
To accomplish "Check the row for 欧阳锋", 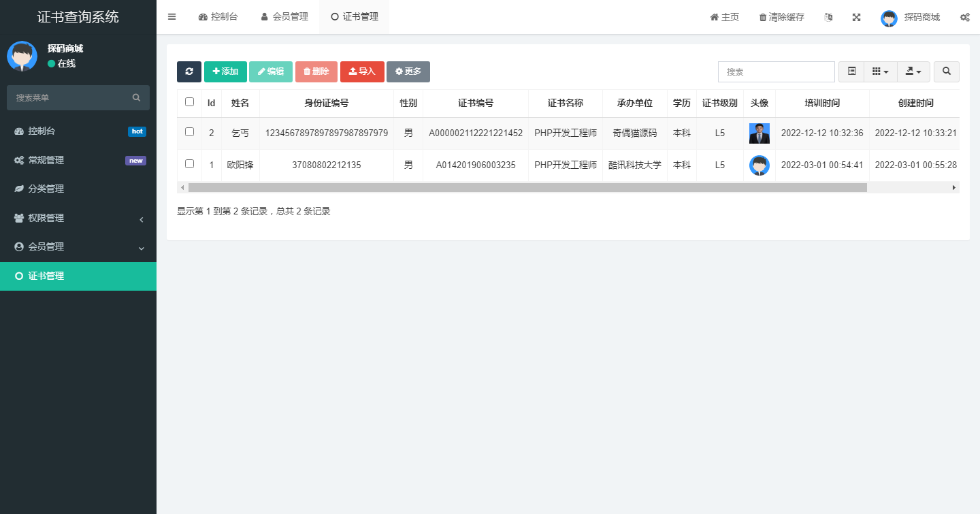I will pyautogui.click(x=189, y=164).
